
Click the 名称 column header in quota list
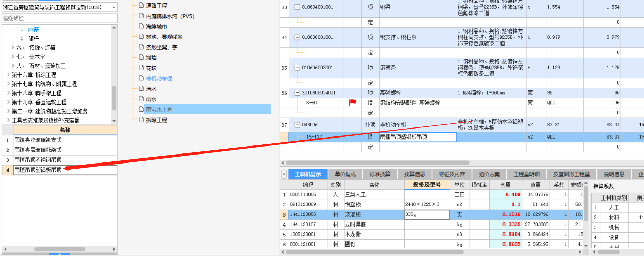(x=65, y=130)
